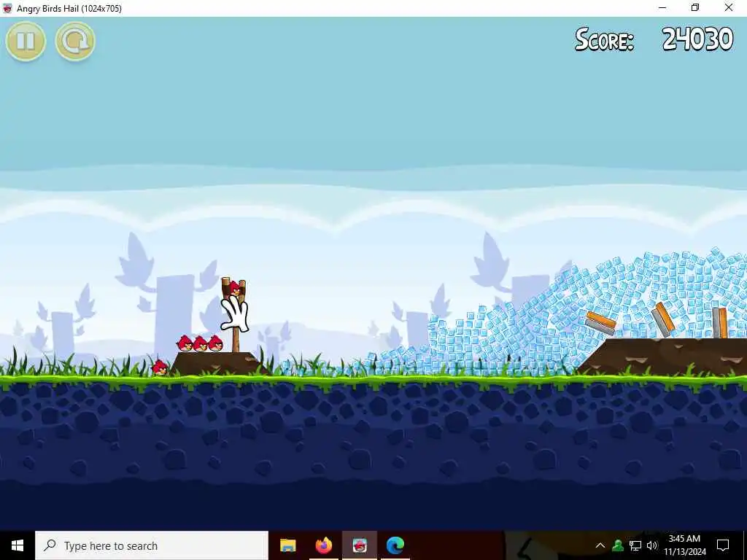Image resolution: width=747 pixels, height=560 pixels.
Task: Show hidden system tray icons
Action: pos(600,545)
